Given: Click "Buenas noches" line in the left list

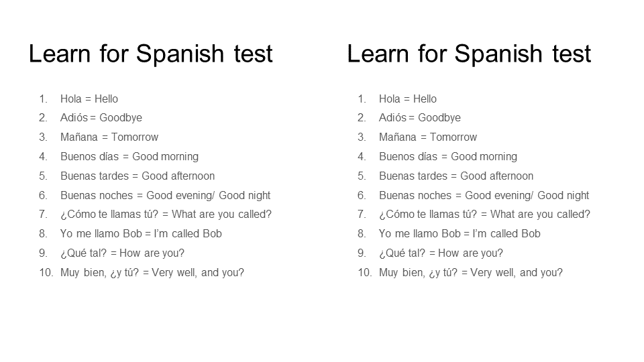Looking at the screenshot, I should tap(165, 196).
